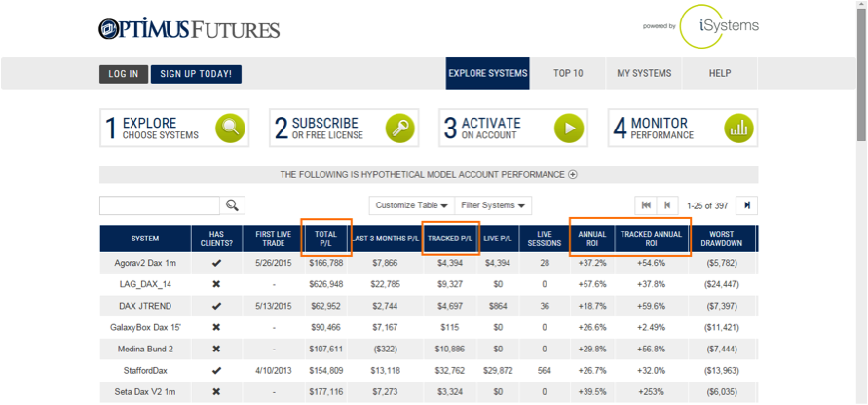This screenshot has height=405, width=868.
Task: Click the Activate play icon
Action: click(569, 128)
